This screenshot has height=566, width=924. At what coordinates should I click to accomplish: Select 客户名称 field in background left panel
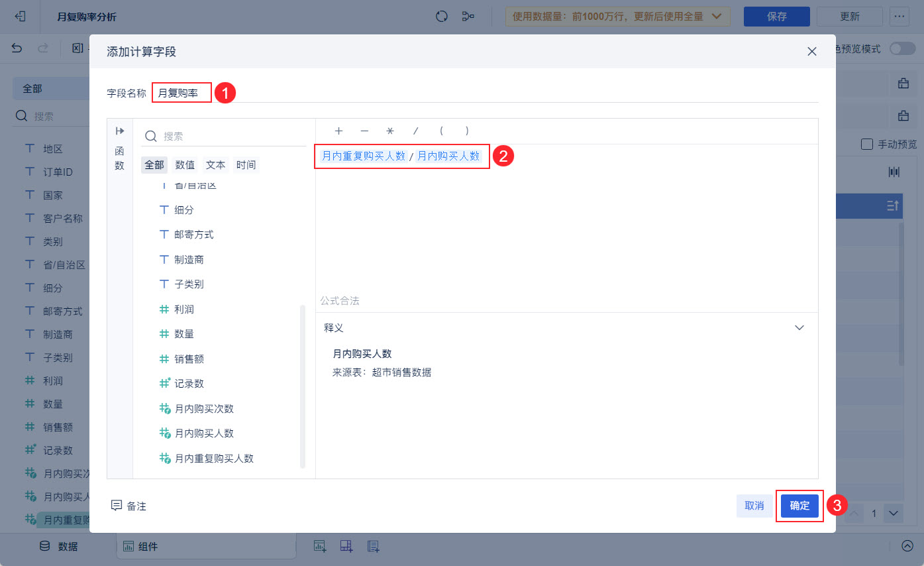click(x=54, y=219)
